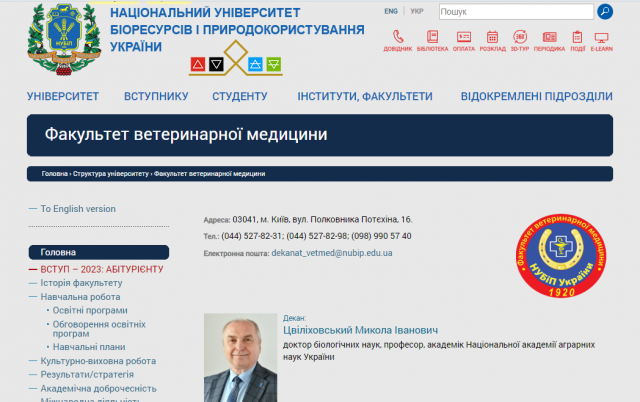Open the E-LEARN monitor icon
Viewport: 640px width, 402px height.
tap(602, 40)
